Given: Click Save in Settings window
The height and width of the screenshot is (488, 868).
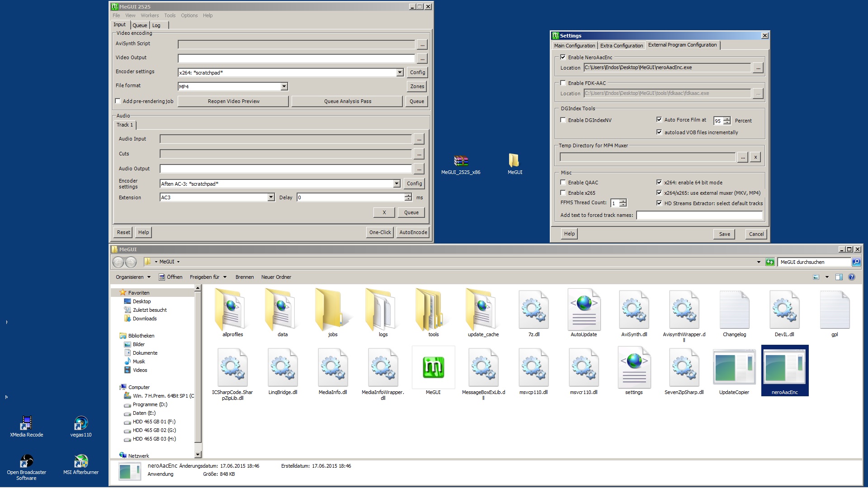Looking at the screenshot, I should click(724, 234).
